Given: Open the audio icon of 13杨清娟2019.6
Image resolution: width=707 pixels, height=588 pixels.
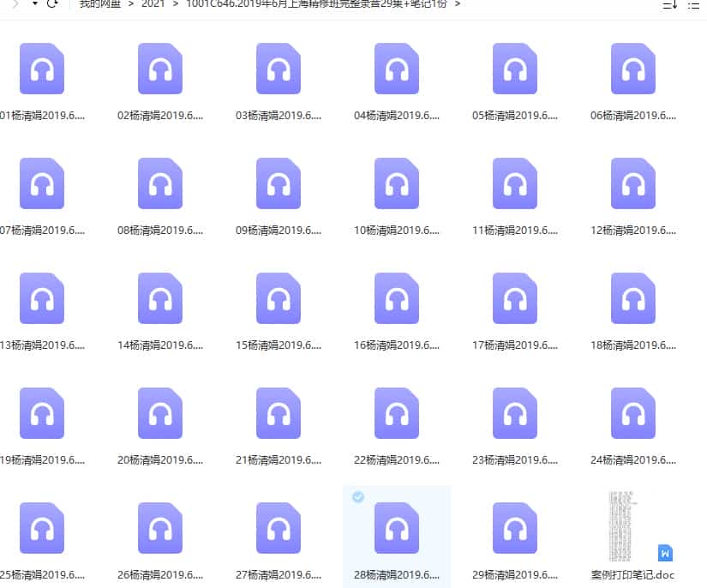Looking at the screenshot, I should coord(41,297).
